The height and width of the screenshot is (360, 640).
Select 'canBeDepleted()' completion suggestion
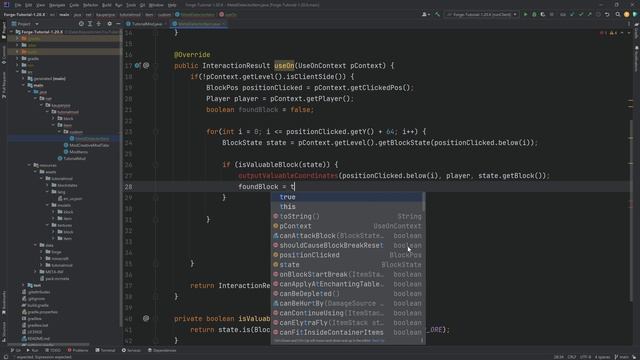click(347, 294)
